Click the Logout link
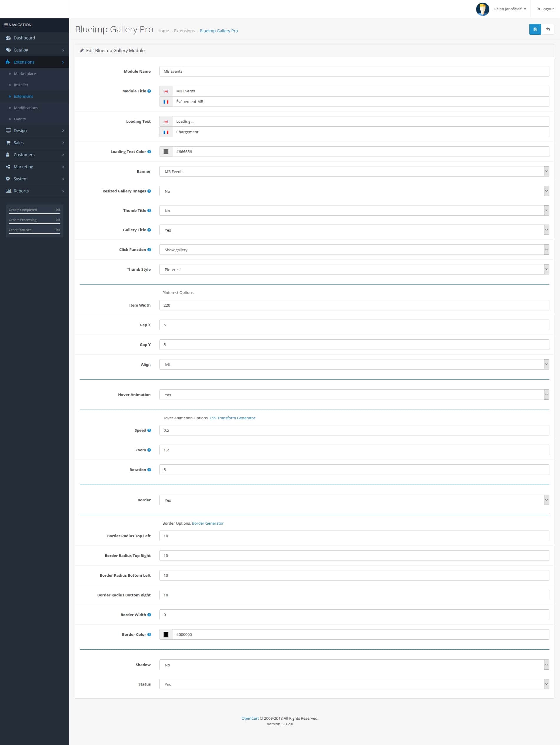 tap(545, 9)
